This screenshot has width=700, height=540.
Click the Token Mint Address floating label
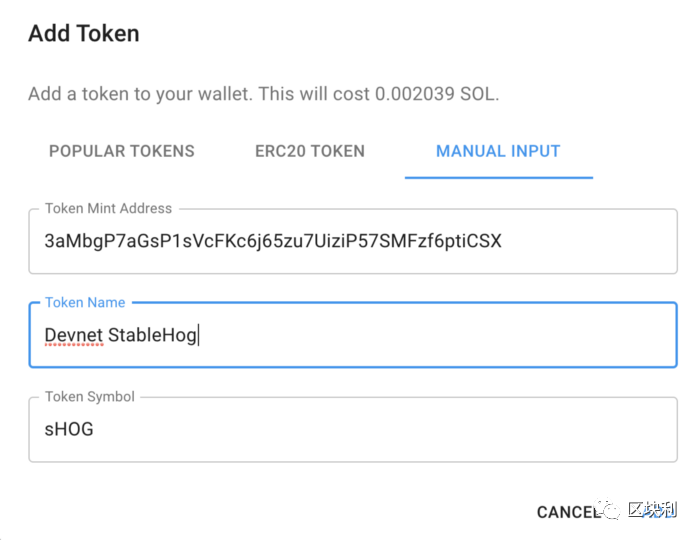coord(108,208)
